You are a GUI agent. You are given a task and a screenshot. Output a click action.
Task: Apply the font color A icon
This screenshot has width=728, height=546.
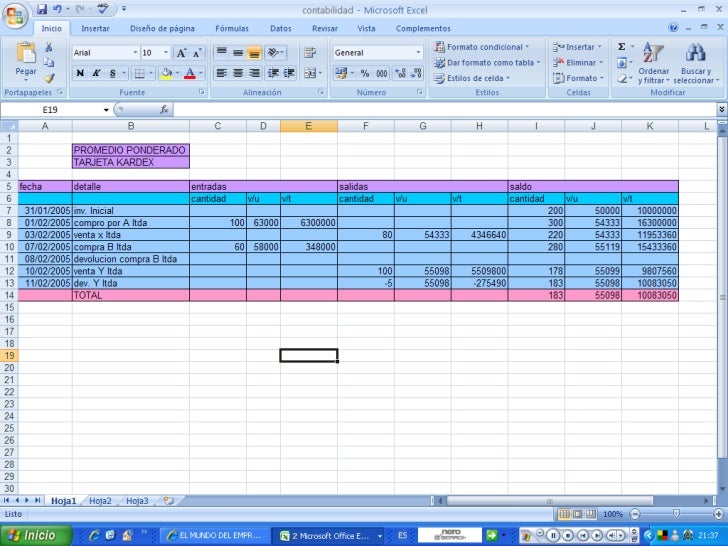click(189, 73)
